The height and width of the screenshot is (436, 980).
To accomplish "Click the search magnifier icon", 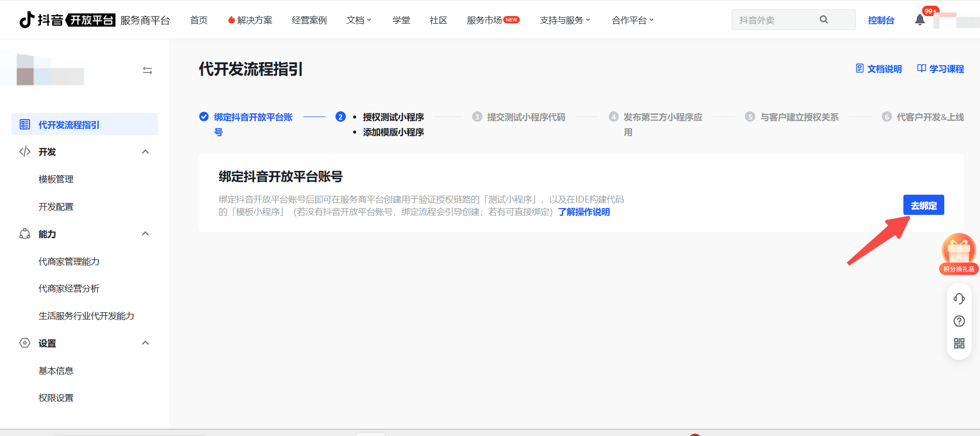I will 824,20.
